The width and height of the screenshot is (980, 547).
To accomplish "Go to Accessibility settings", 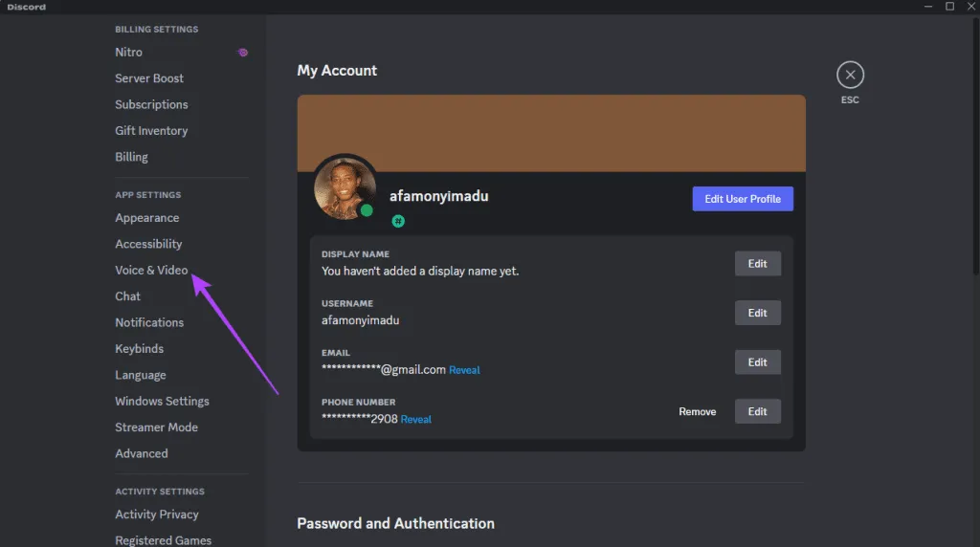I will tap(148, 244).
